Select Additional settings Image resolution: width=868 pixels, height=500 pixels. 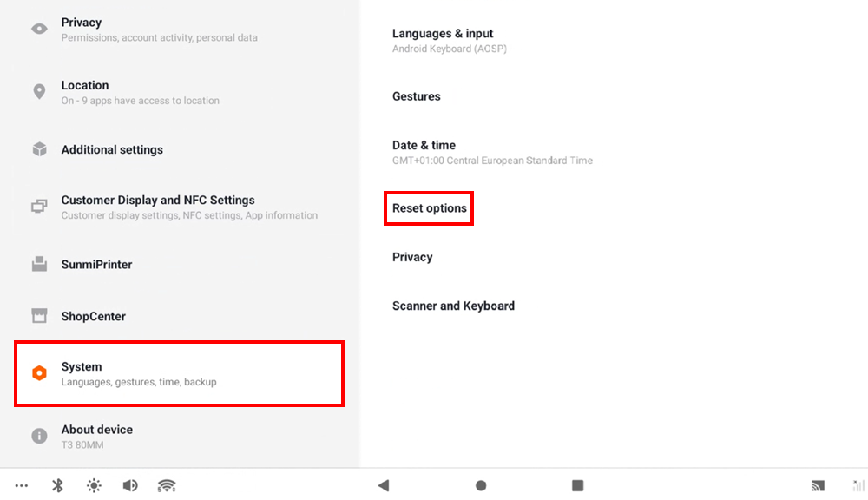point(112,149)
